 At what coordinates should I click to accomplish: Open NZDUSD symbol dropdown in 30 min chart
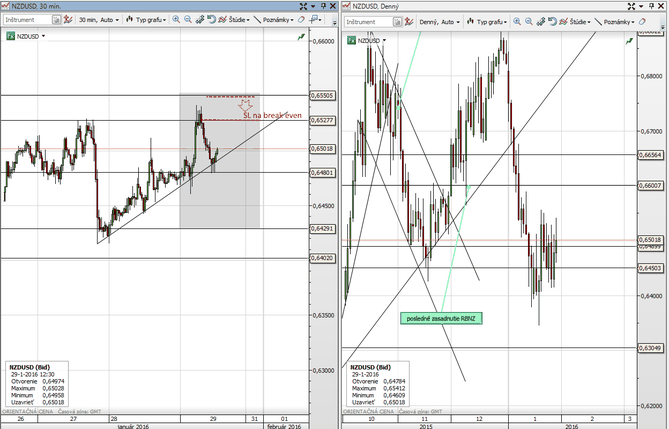point(43,37)
